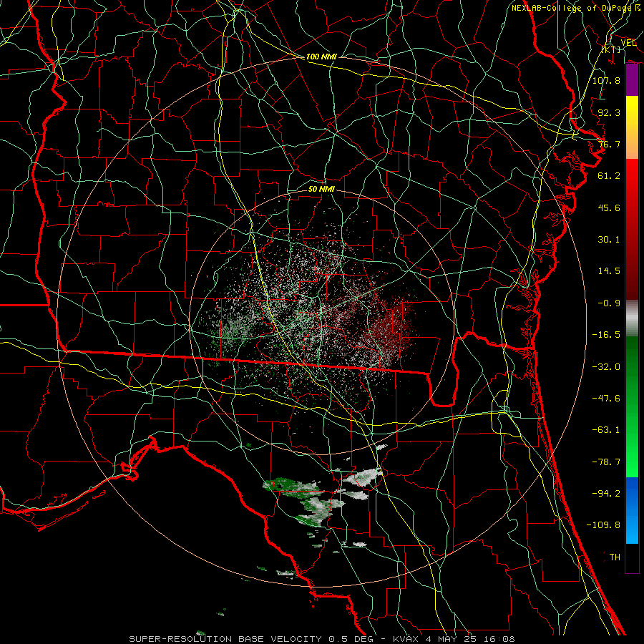This screenshot has height=644, width=644.
Task: Click the blue segment of the velocity scale
Action: (x=632, y=510)
